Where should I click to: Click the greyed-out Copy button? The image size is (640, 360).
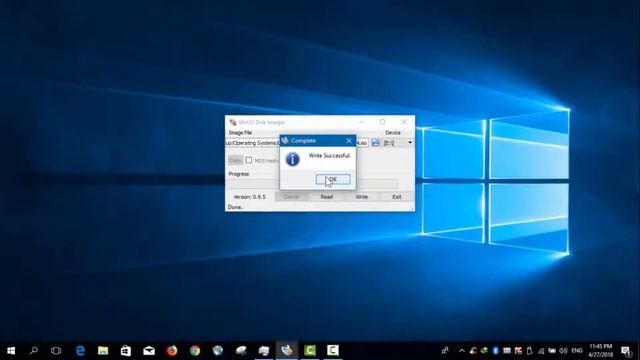235,160
